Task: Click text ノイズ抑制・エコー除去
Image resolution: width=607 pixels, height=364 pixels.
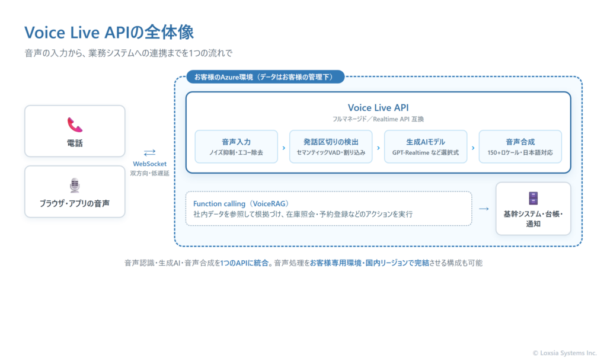Action: 236,152
